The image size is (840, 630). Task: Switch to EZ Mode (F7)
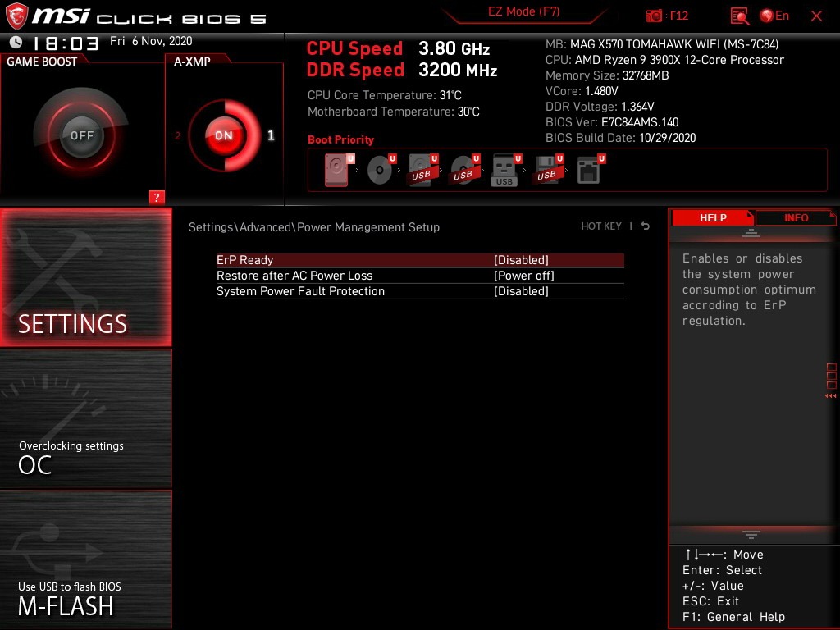tap(524, 11)
